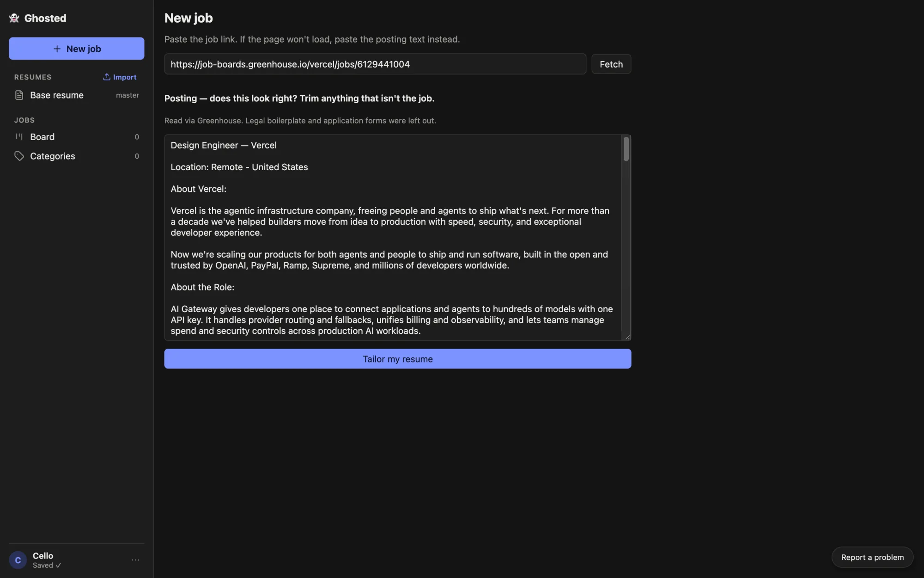This screenshot has height=578, width=924.
Task: Click the 'AI Gateway gives developers' paragraph
Action: click(x=392, y=320)
